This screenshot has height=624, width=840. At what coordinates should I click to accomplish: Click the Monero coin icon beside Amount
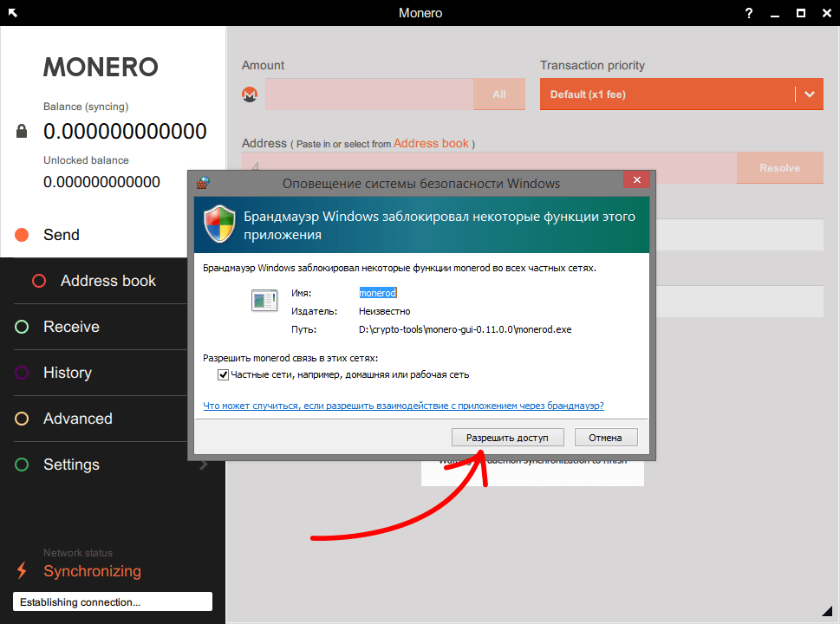pos(250,94)
